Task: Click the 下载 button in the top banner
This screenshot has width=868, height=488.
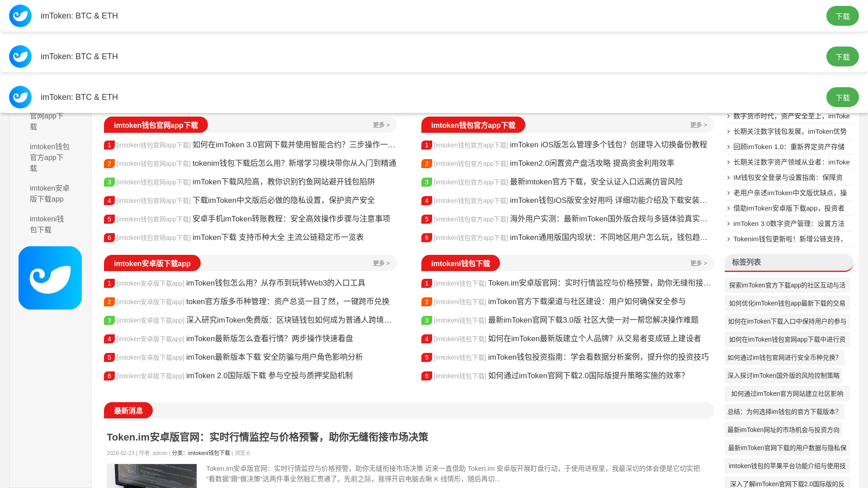Action: [842, 16]
